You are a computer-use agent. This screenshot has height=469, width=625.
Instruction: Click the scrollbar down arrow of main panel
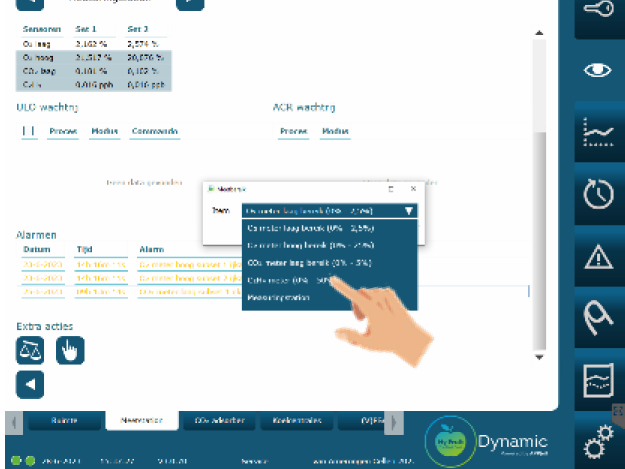click(x=541, y=357)
